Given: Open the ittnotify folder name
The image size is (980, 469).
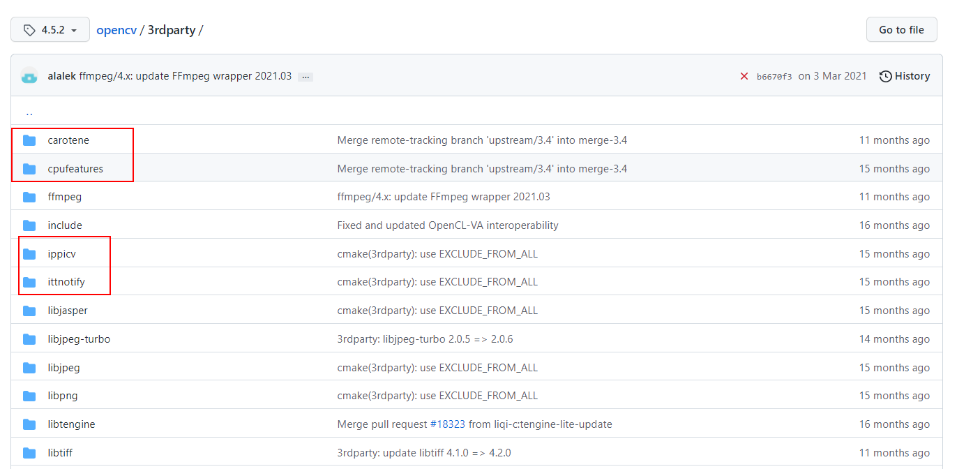Looking at the screenshot, I should (66, 282).
